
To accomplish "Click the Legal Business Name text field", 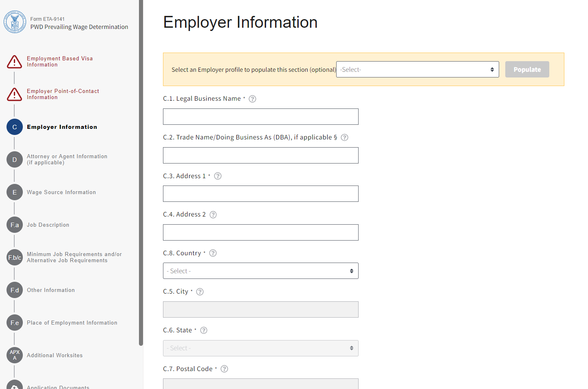I will pyautogui.click(x=260, y=117).
